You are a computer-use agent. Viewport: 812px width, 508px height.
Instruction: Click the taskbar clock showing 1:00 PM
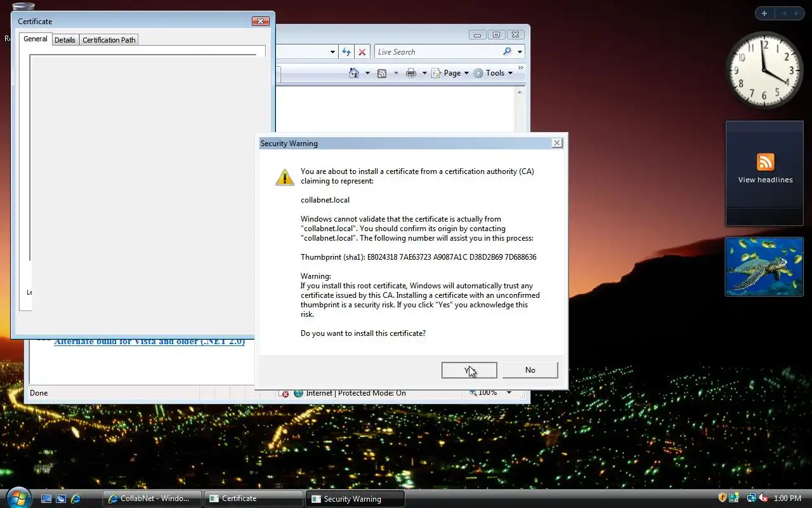(788, 498)
